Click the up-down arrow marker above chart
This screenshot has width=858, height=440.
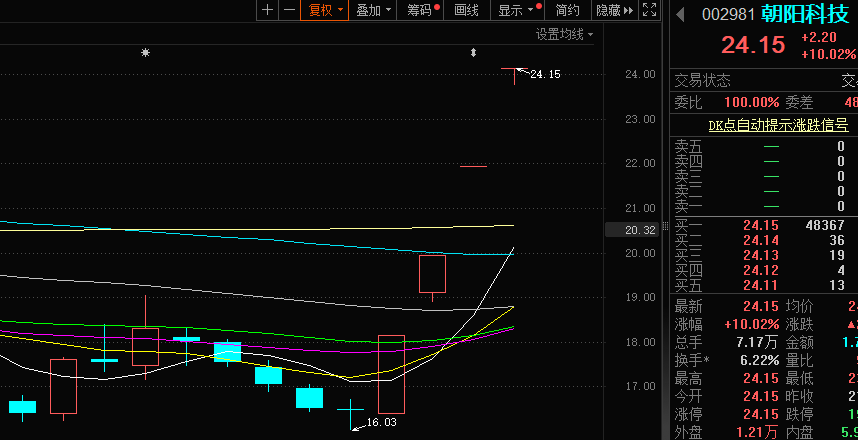click(473, 52)
